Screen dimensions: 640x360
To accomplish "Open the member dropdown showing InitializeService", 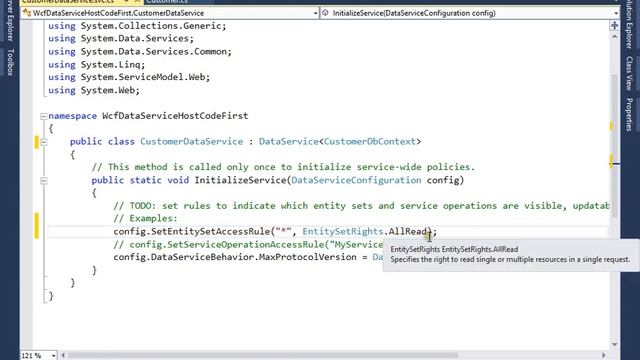I will click(x=470, y=13).
